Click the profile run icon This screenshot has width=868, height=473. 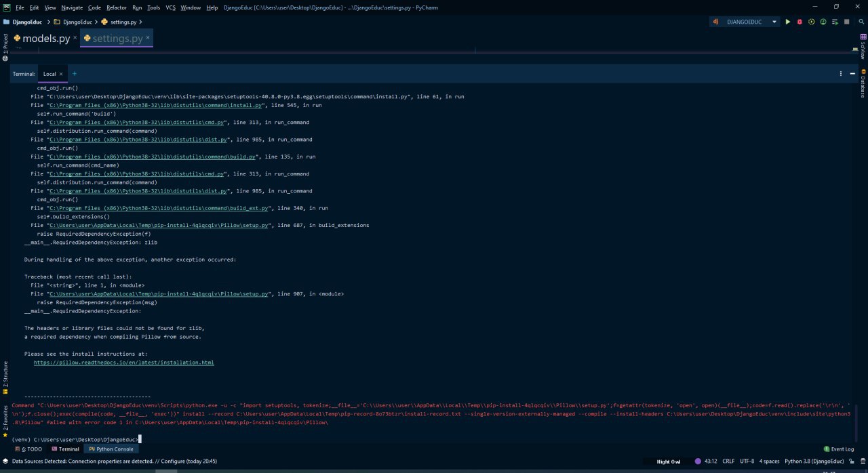823,22
